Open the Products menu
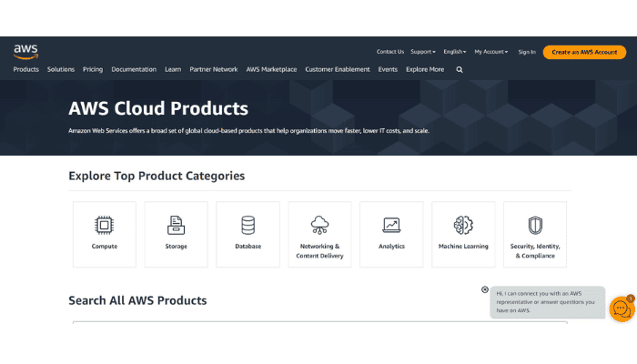The height and width of the screenshot is (364, 637). pyautogui.click(x=26, y=69)
